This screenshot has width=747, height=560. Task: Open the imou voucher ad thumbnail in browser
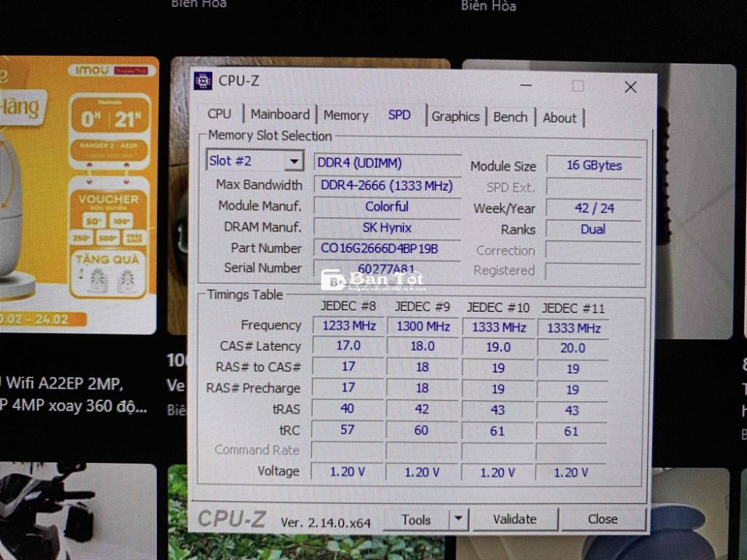78,195
